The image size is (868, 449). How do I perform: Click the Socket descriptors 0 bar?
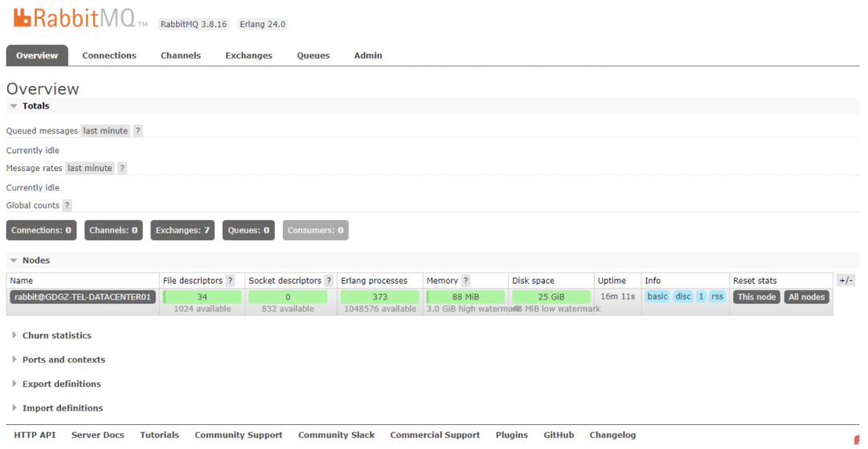tap(288, 297)
